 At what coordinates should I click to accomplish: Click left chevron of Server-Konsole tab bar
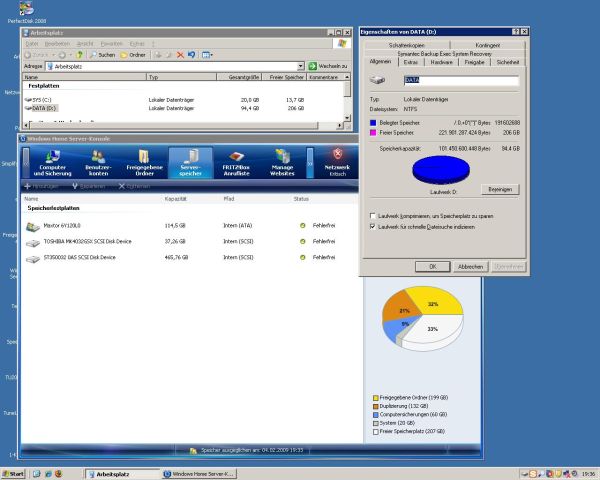(26, 163)
